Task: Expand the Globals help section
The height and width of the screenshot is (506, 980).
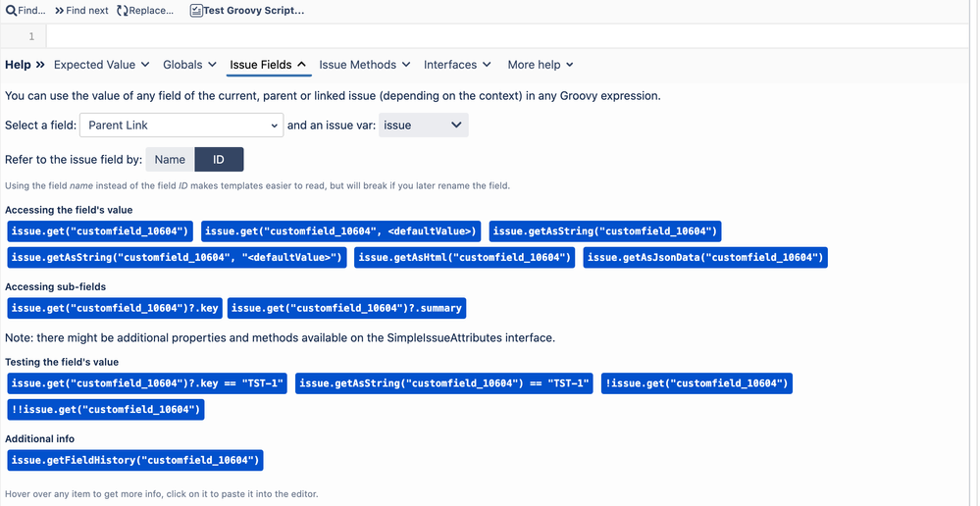Action: [189, 65]
